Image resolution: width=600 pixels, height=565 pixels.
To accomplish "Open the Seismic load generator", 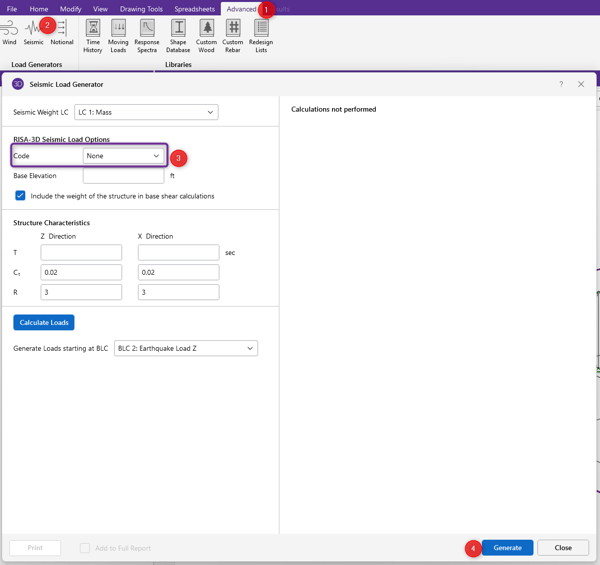I will point(33,33).
